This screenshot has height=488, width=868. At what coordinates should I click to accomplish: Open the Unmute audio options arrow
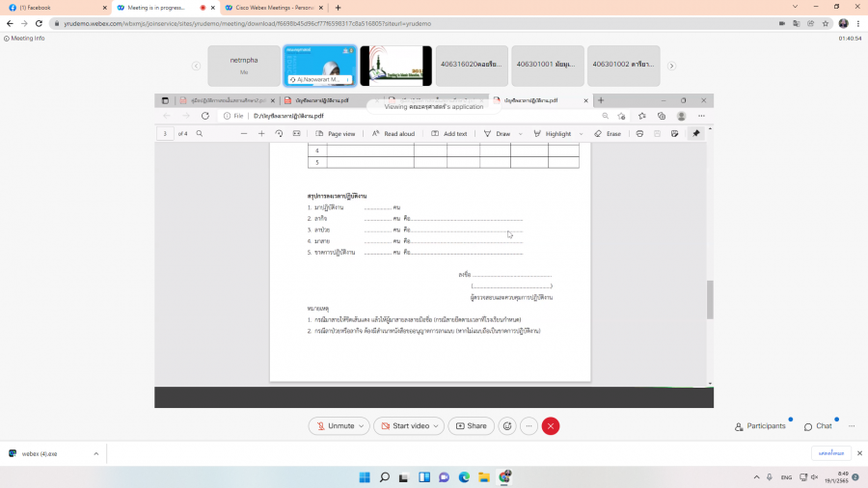click(x=362, y=426)
